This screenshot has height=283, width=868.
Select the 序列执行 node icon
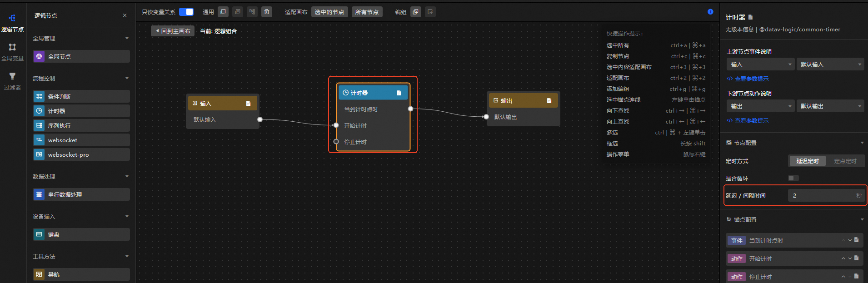pos(39,125)
